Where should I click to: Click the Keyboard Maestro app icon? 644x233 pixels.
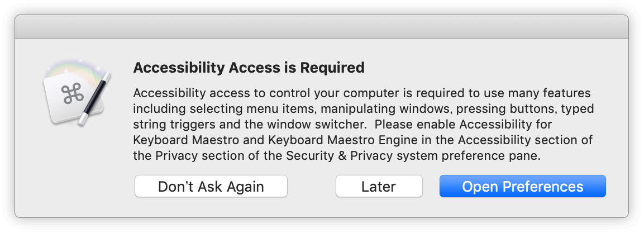point(77,94)
